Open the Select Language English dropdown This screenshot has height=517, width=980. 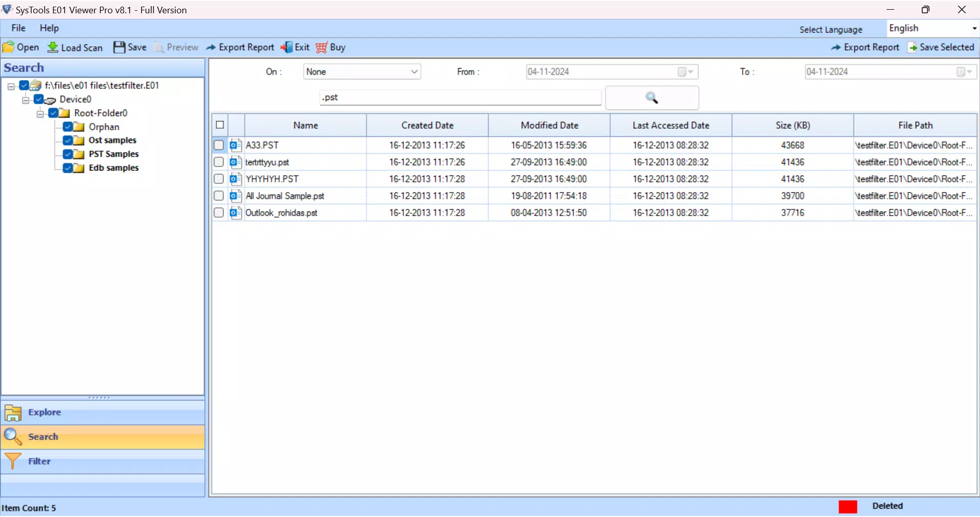933,29
